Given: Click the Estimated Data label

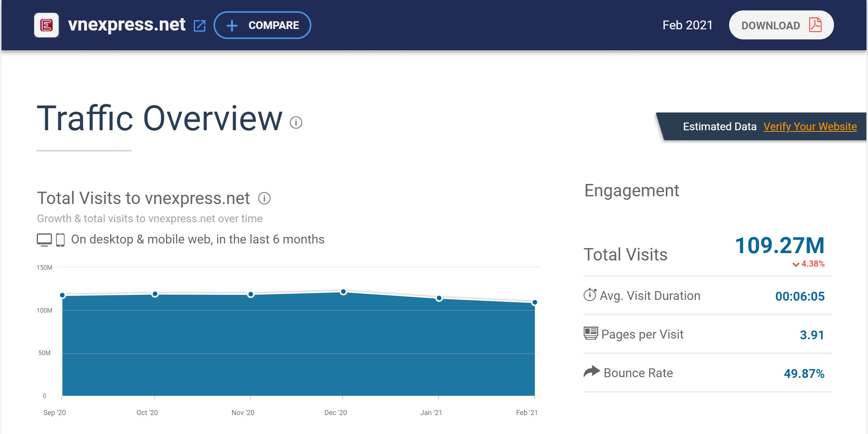Looking at the screenshot, I should click(x=720, y=126).
